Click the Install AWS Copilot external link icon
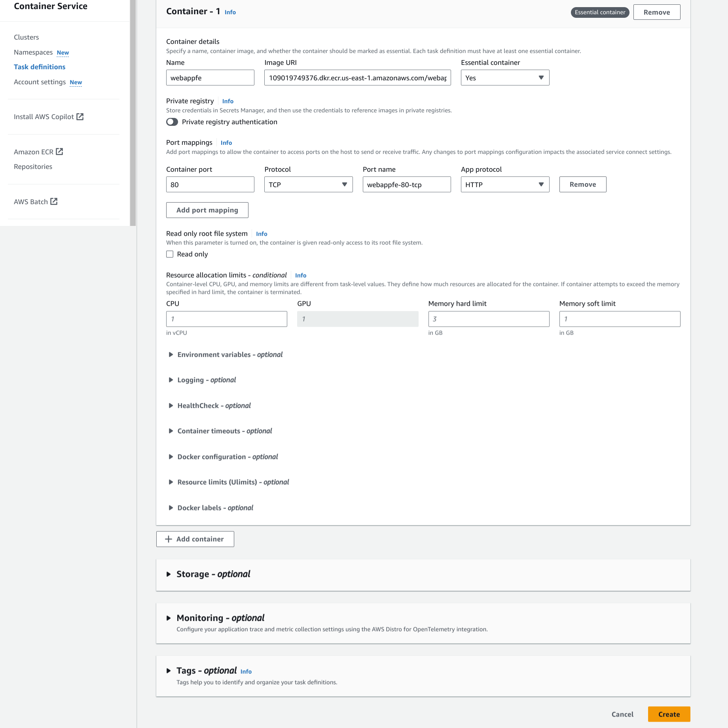 pyautogui.click(x=80, y=117)
